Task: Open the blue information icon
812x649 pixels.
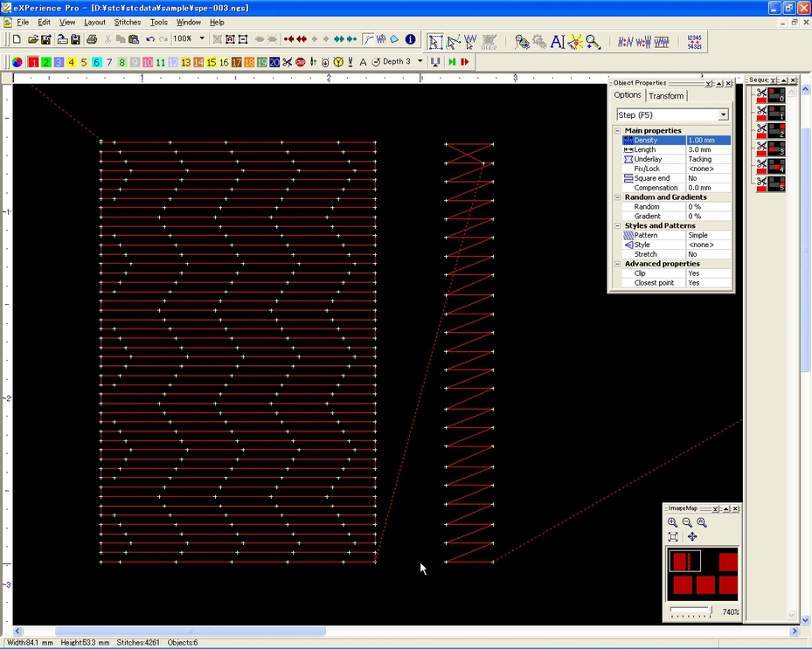Action: coord(410,39)
